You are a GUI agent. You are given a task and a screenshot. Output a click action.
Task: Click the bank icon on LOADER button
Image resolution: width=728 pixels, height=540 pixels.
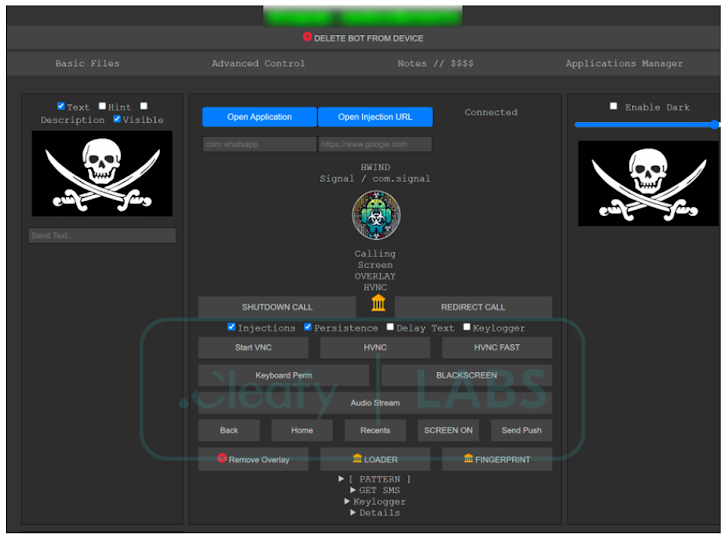[357, 458]
